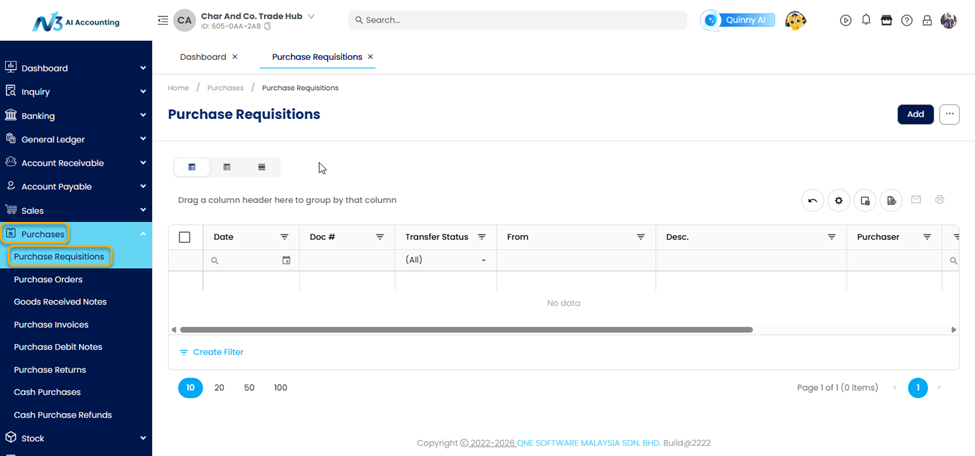Image resolution: width=975 pixels, height=456 pixels.
Task: Open Cash Purchases in sidebar
Action: (47, 392)
